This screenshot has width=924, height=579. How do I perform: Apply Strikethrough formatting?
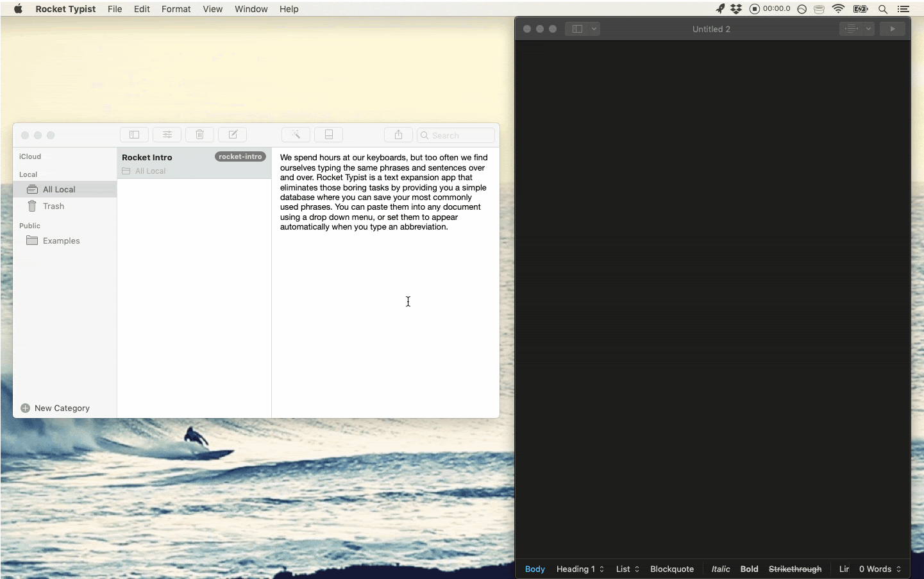pos(795,569)
